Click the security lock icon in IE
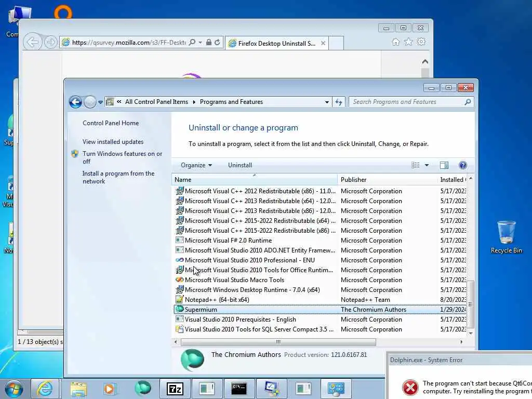The image size is (532, 399). coord(209,43)
